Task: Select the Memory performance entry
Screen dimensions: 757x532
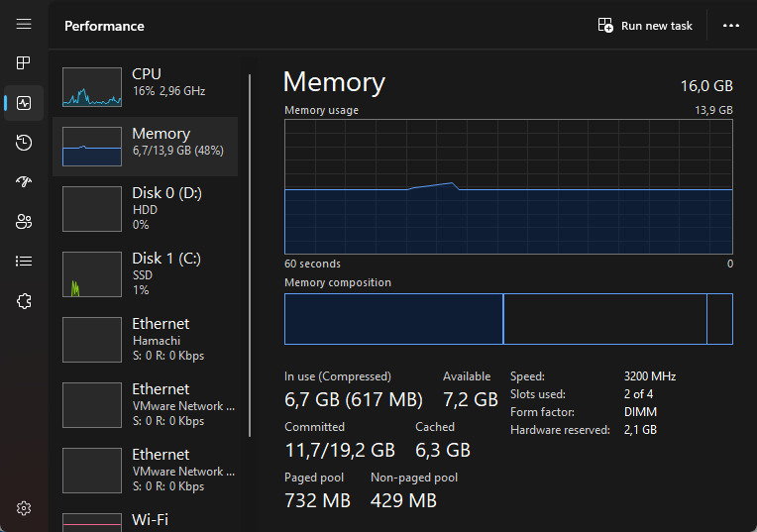Action: pyautogui.click(x=145, y=147)
